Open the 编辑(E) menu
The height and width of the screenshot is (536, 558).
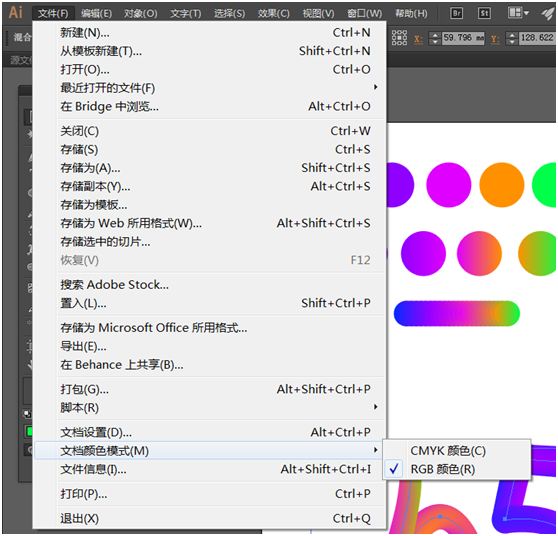[x=96, y=14]
